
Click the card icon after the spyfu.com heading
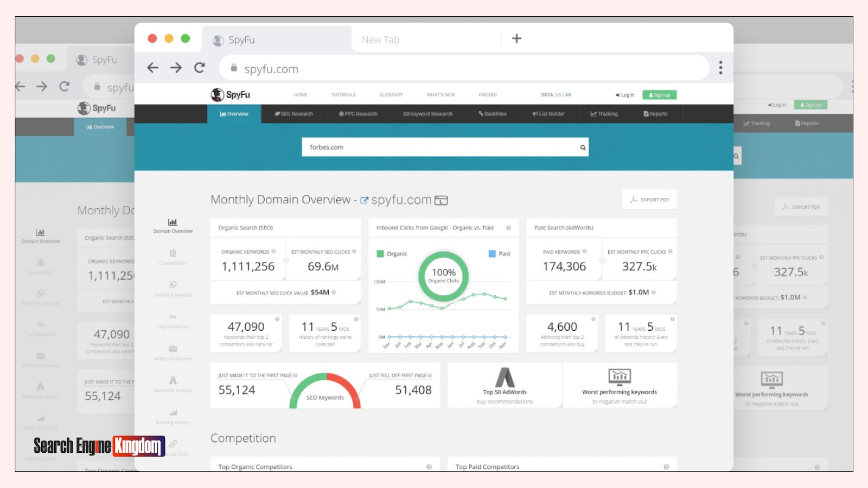click(441, 201)
